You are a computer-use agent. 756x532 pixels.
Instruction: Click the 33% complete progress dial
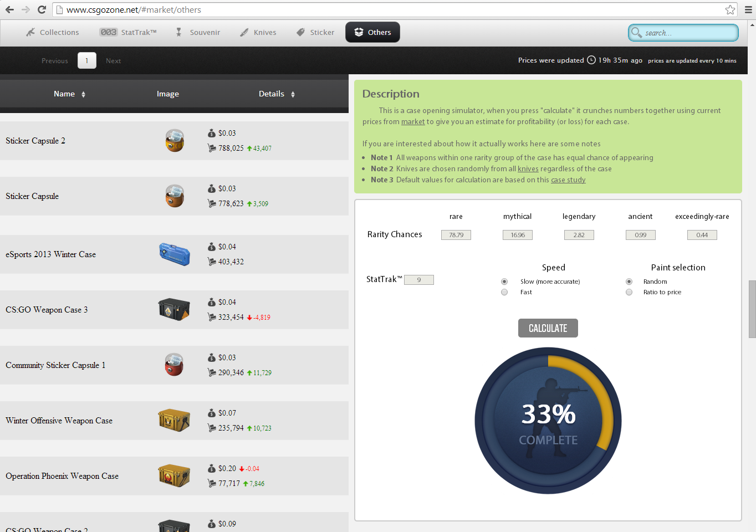coord(548,421)
